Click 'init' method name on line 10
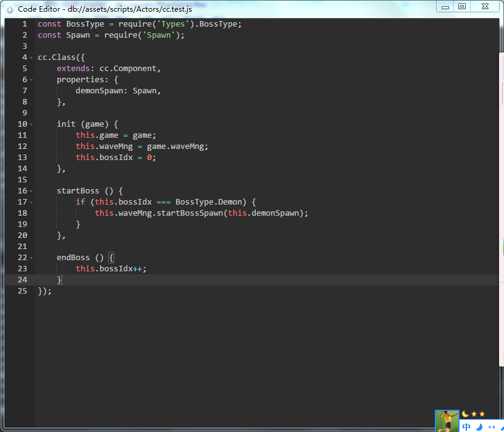Viewport: 504px width, 432px height. [66, 124]
